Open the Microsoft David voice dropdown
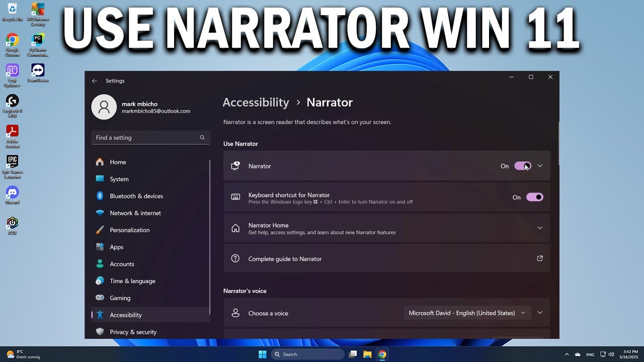 click(467, 313)
